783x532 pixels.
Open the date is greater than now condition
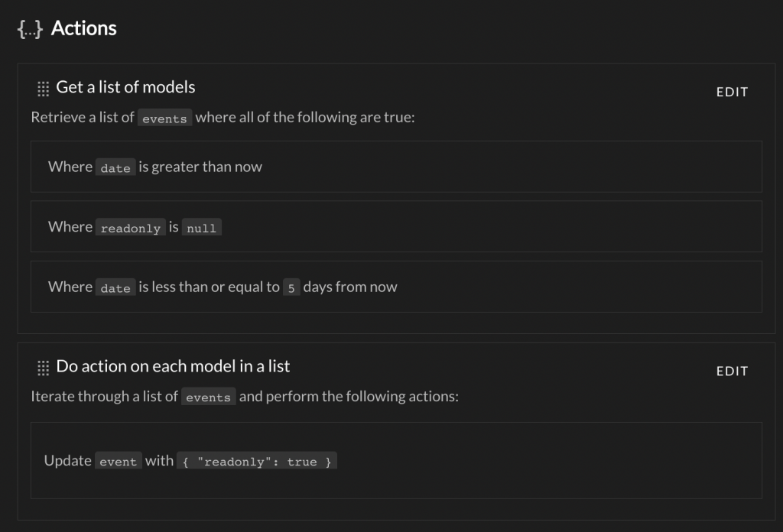[397, 167]
